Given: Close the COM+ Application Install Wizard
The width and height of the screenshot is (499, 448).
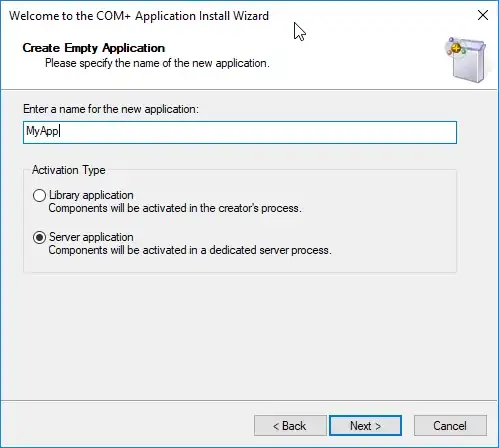Looking at the screenshot, I should coord(483,15).
